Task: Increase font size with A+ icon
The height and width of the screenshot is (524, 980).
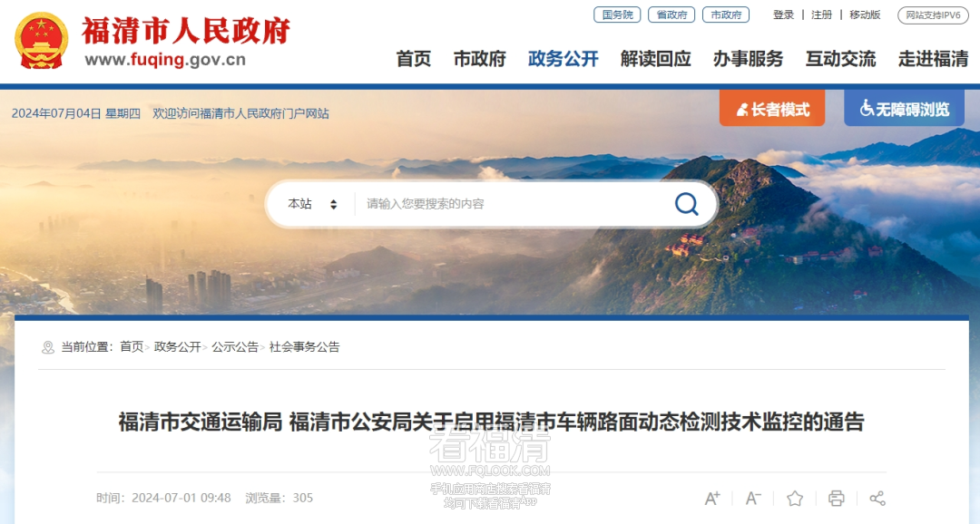Action: tap(712, 498)
